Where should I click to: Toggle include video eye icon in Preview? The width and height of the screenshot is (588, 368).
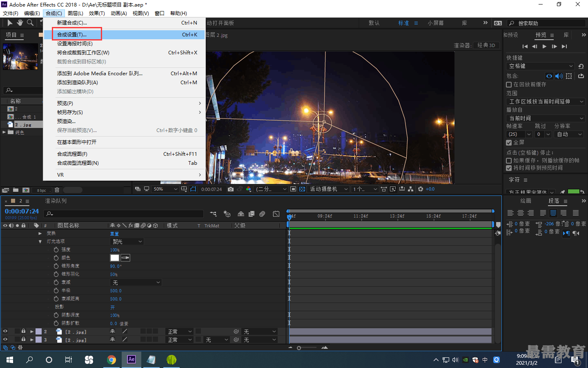pyautogui.click(x=549, y=76)
